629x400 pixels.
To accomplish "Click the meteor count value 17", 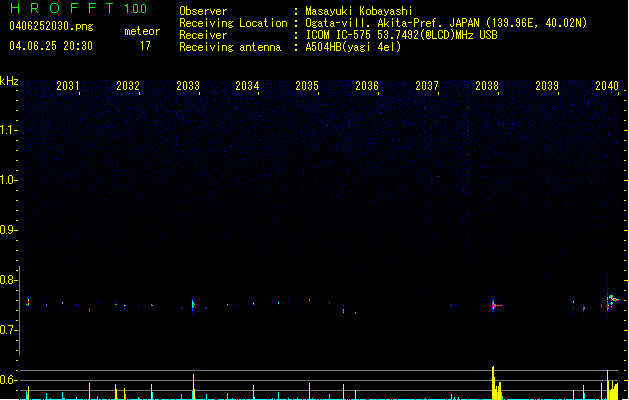I will click(145, 46).
